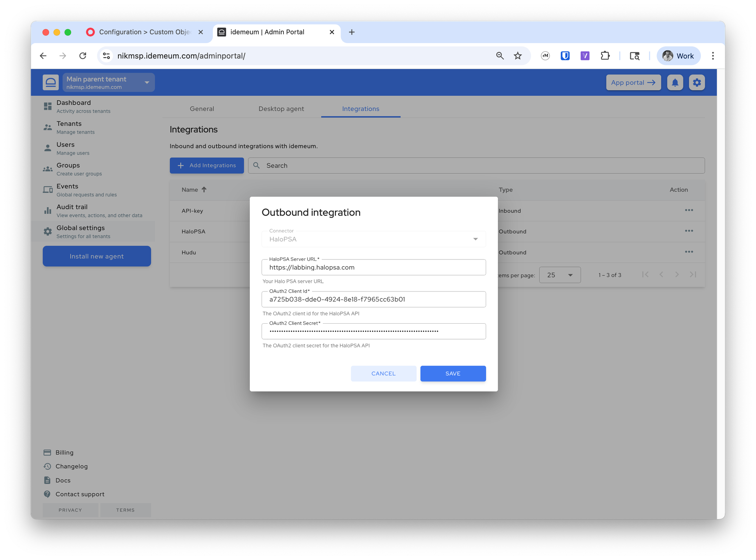Open the Main parent tenant selector
Viewport: 756px width, 560px height.
pos(108,82)
